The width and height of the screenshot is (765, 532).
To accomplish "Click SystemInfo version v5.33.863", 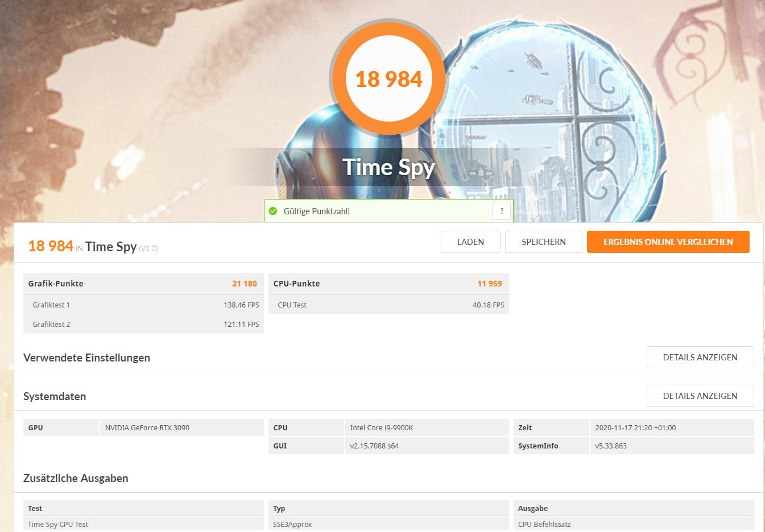I will pyautogui.click(x=672, y=446).
